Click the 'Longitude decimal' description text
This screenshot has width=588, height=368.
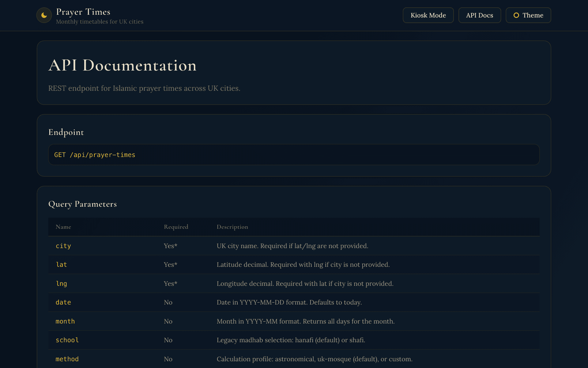tap(305, 284)
